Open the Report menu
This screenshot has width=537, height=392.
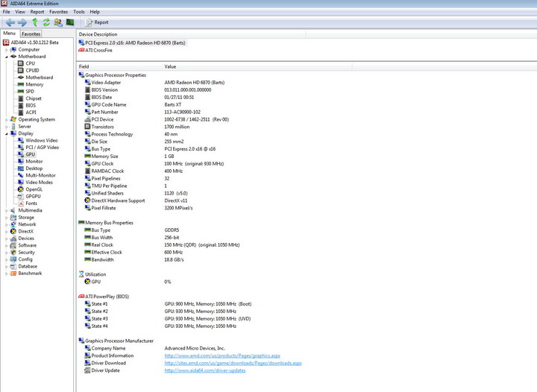[37, 12]
